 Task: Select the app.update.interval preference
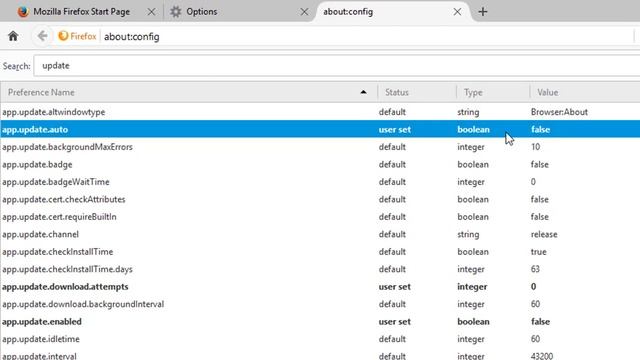tap(320, 355)
